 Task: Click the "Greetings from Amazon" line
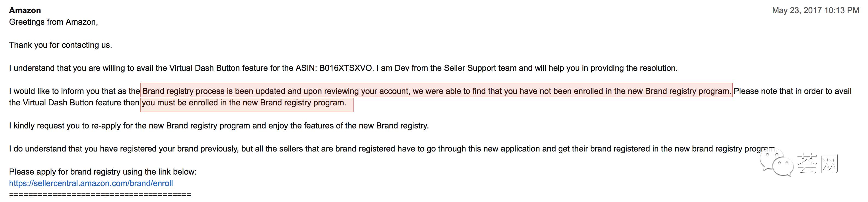coord(53,22)
